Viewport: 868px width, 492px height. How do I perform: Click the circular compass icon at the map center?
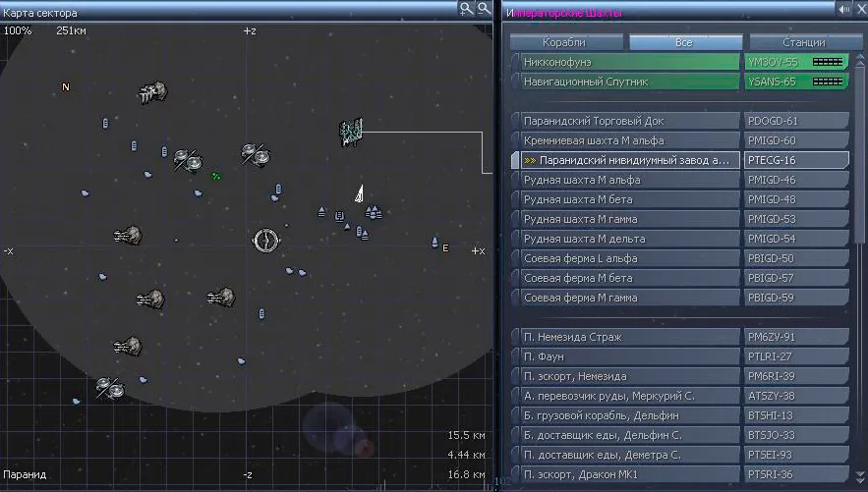(266, 241)
